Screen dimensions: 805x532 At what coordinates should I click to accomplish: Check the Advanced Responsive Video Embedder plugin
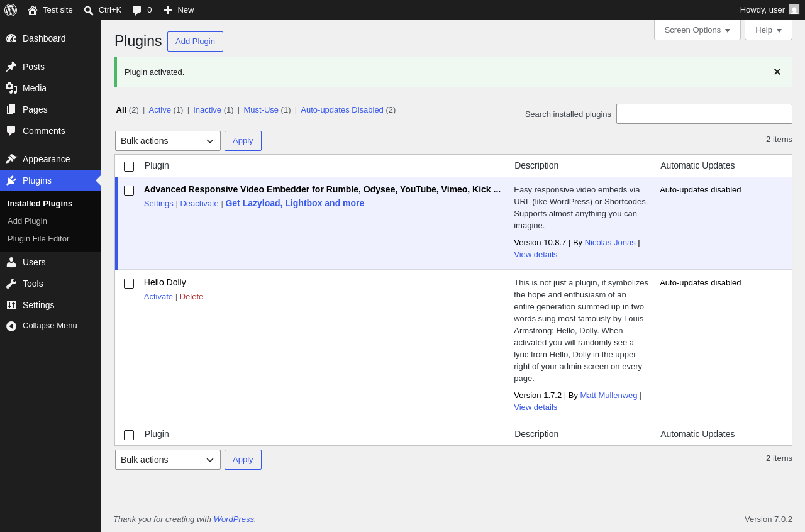coord(129,191)
